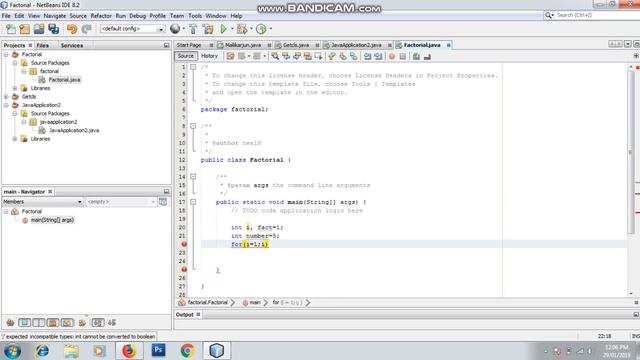Viewport: 640px width, 360px height.
Task: Toggle Show Inherited Members in Navigator
Action: [10, 323]
